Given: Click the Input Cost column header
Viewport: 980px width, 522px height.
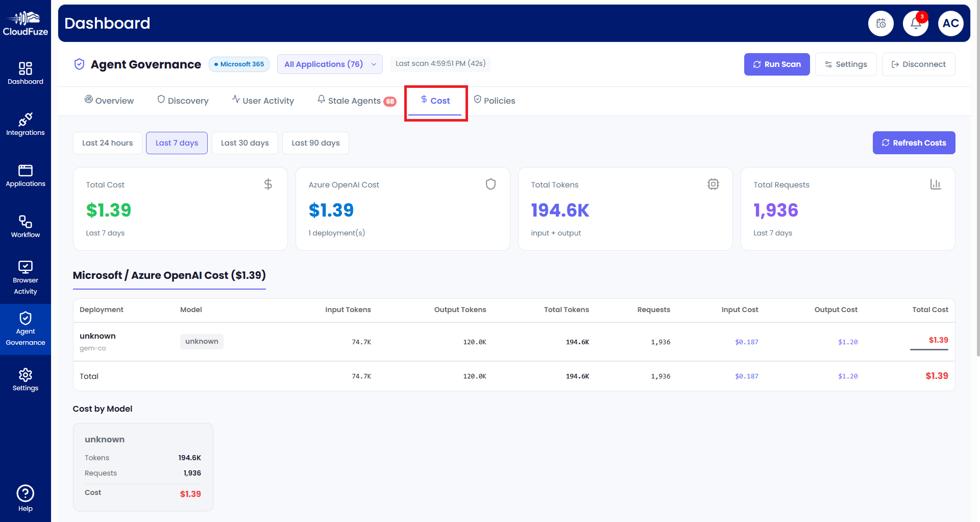Looking at the screenshot, I should coord(740,310).
